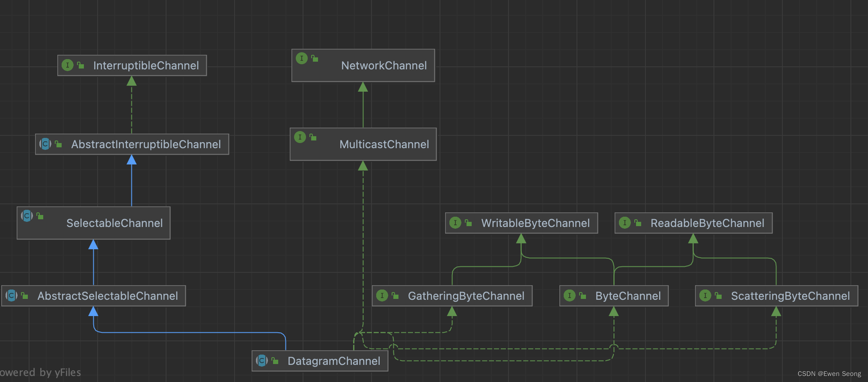Click the lock icon in MulticastChannel node
The height and width of the screenshot is (382, 868).
pos(313,137)
